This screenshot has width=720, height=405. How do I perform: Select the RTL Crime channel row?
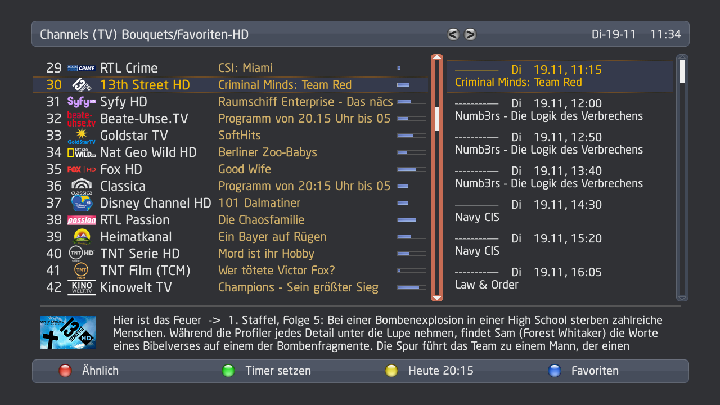(x=230, y=68)
